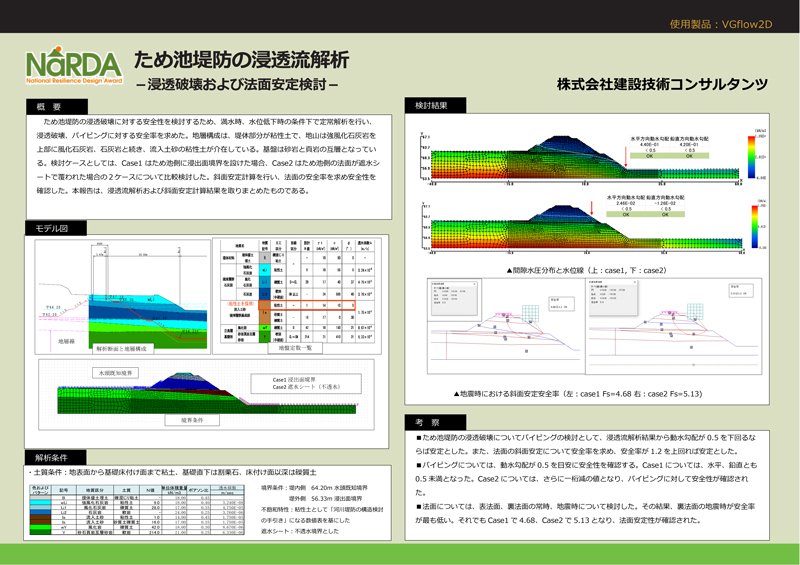Click the 概要 summary paragraph
Screen dimensions: 800x565
click(209, 156)
